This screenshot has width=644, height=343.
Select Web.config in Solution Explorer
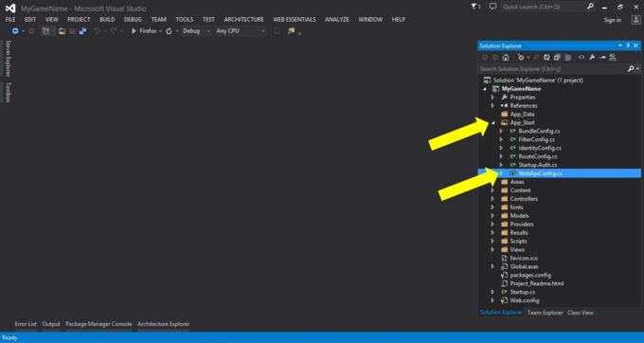point(525,300)
